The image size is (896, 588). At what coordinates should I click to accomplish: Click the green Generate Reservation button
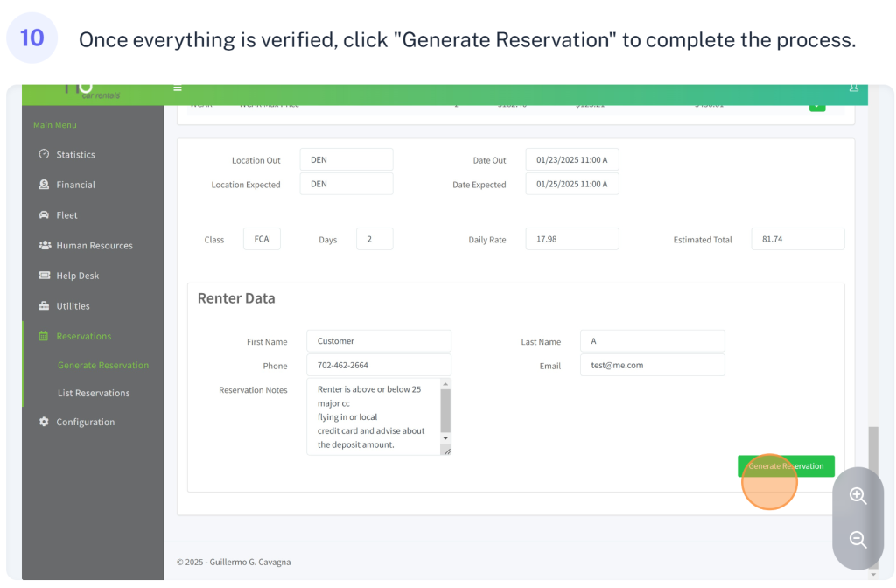coord(785,466)
